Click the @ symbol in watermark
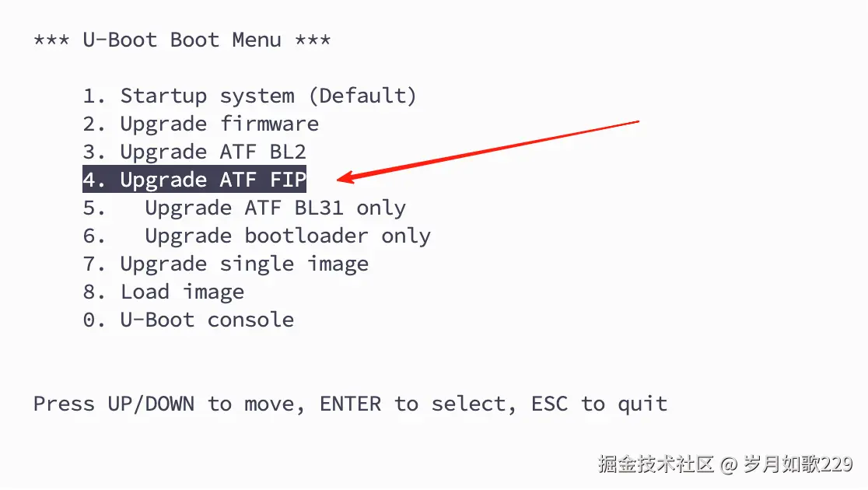 [729, 464]
